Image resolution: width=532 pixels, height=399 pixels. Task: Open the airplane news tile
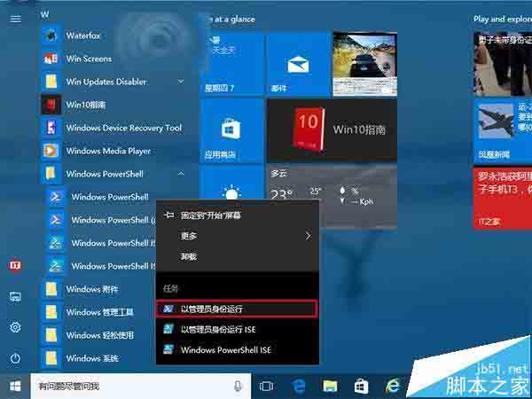[503, 130]
